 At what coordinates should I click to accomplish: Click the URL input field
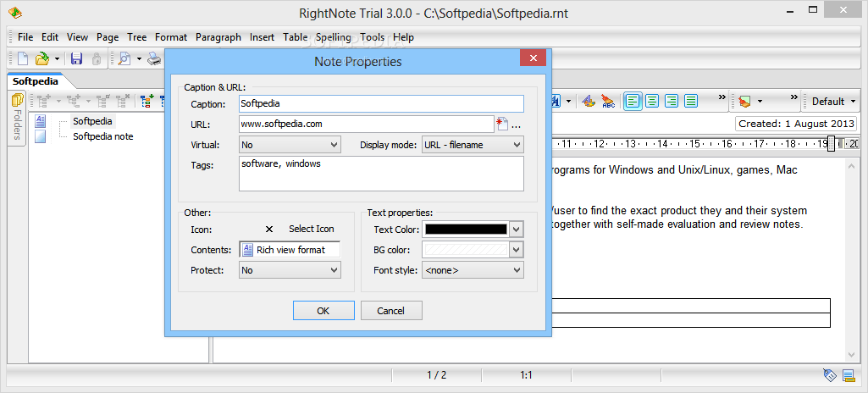point(367,124)
